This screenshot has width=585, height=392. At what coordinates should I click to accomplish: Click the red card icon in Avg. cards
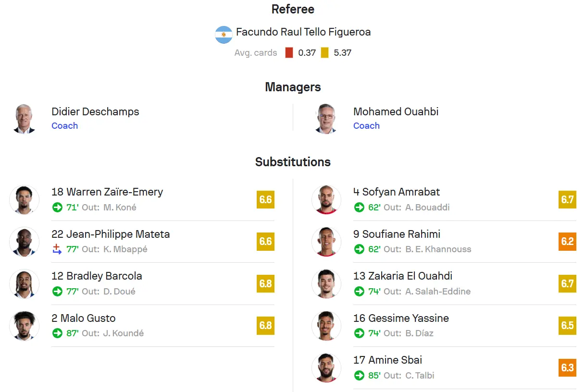289,53
